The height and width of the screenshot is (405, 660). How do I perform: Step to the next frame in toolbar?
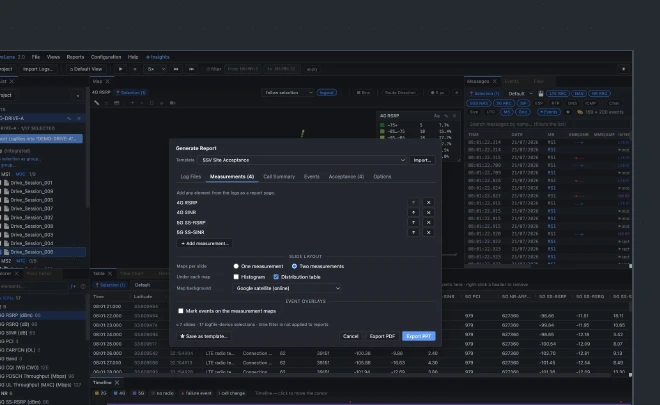tap(176, 69)
